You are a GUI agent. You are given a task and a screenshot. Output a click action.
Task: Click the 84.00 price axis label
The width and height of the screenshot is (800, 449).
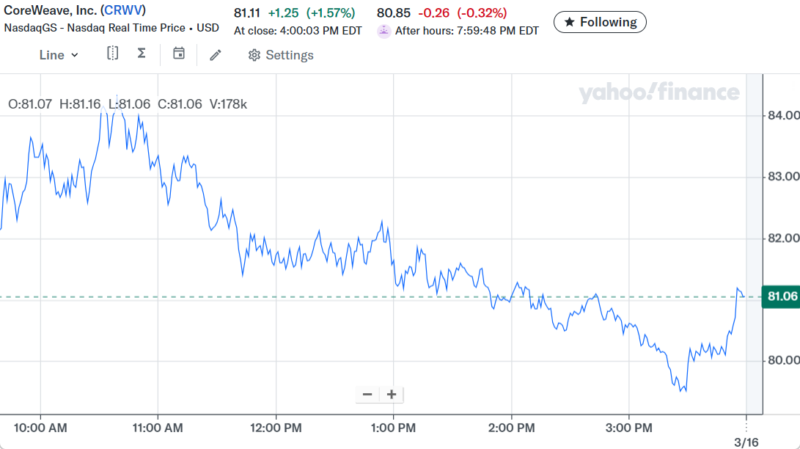[x=781, y=116]
